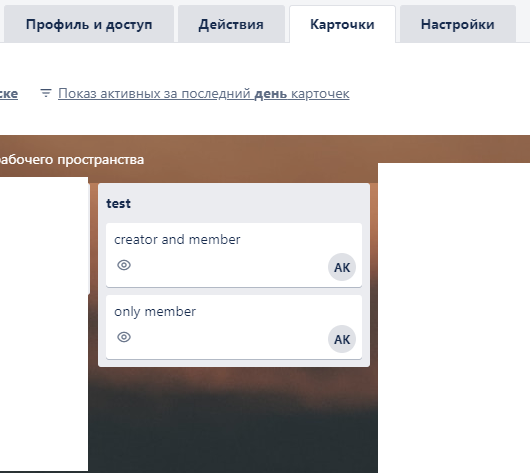This screenshot has width=530, height=473.
Task: Open the Настройки tab
Action: 458,24
